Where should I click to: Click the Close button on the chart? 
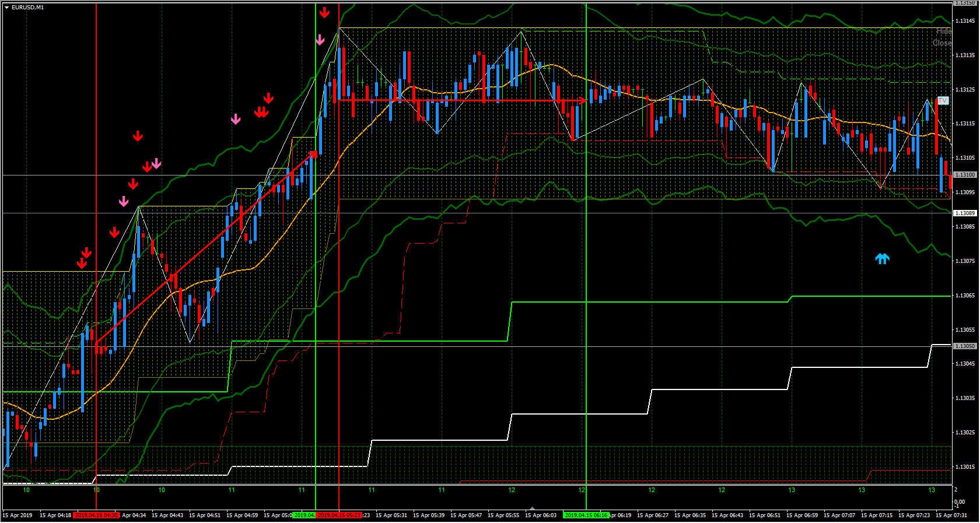[942, 43]
